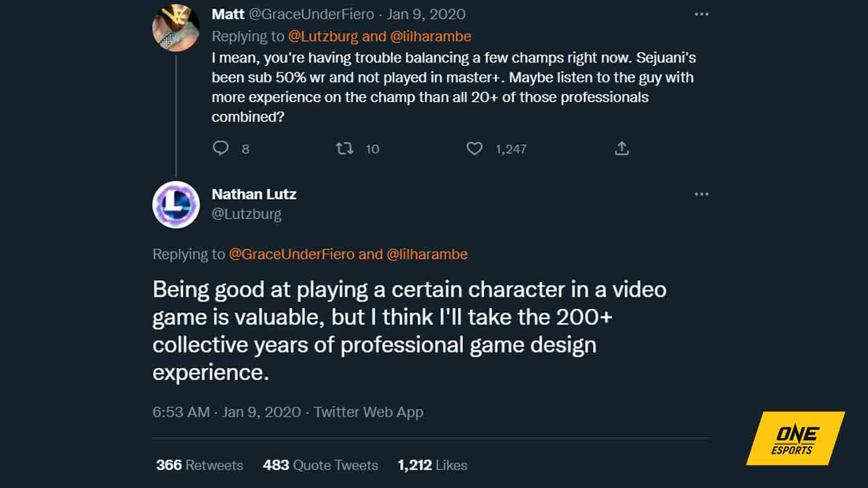Open @GraceUnderFiero mention in Nathan's reply line

(291, 254)
